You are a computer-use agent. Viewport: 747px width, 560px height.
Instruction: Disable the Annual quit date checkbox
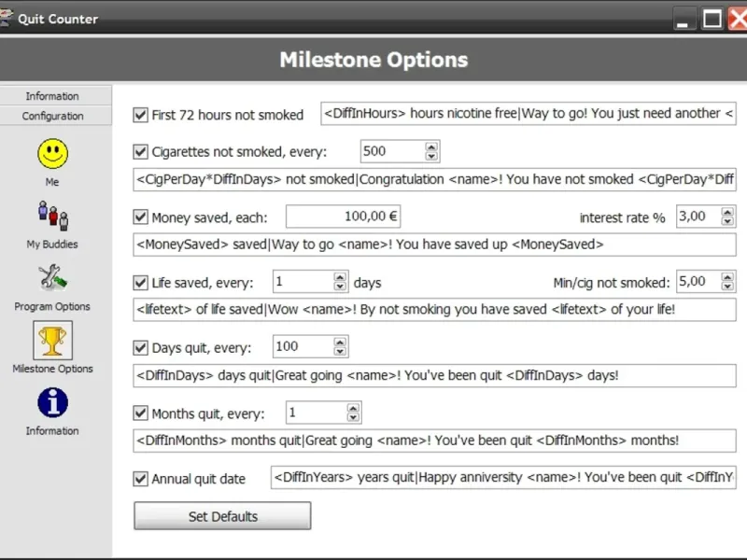[x=141, y=479]
